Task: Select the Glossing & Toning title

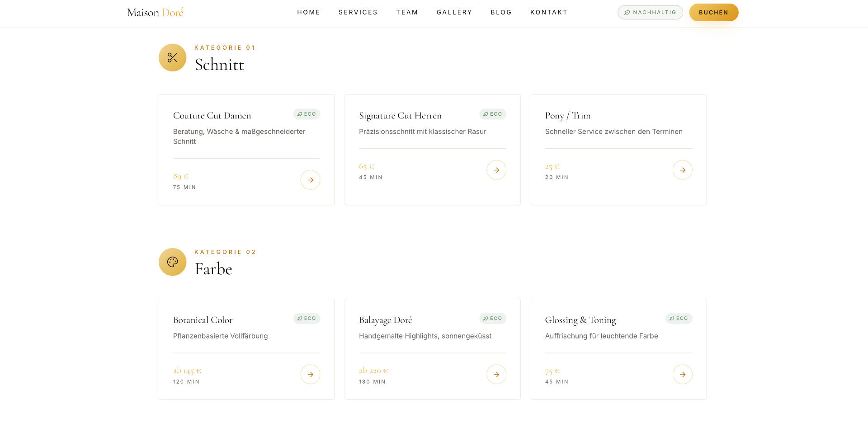Action: pyautogui.click(x=580, y=320)
